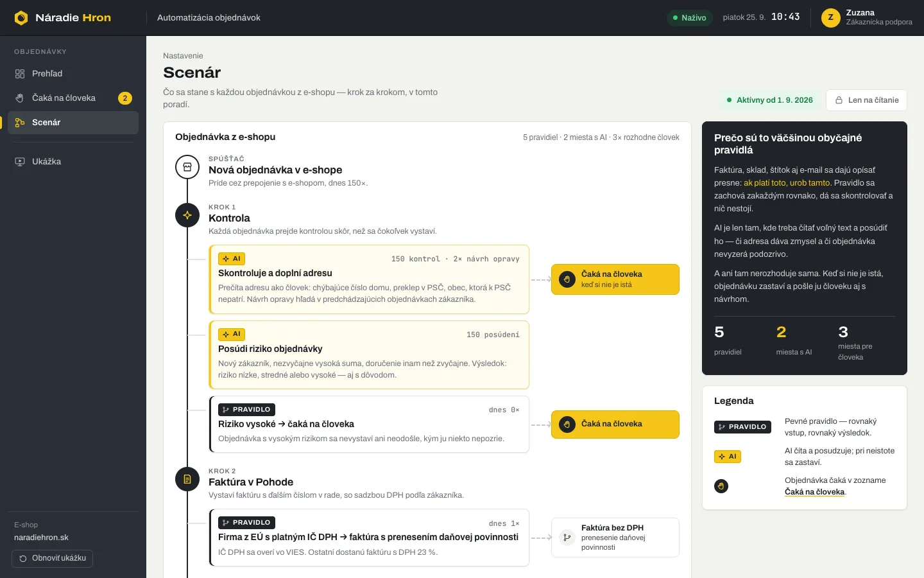The width and height of the screenshot is (924, 578).
Task: Click the Ukážka presentation icon
Action: coord(20,162)
